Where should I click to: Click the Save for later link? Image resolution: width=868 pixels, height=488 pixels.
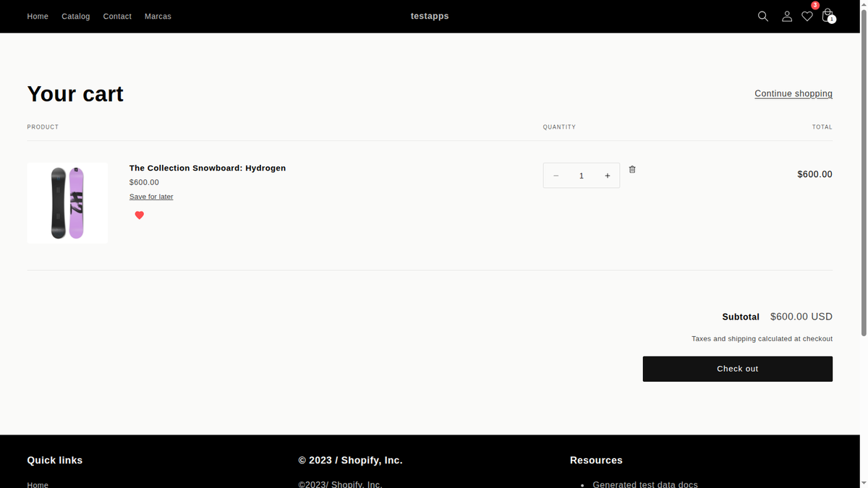click(151, 197)
